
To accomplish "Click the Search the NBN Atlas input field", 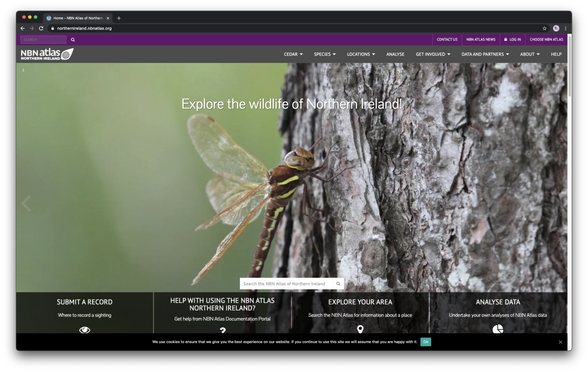I will pos(286,283).
